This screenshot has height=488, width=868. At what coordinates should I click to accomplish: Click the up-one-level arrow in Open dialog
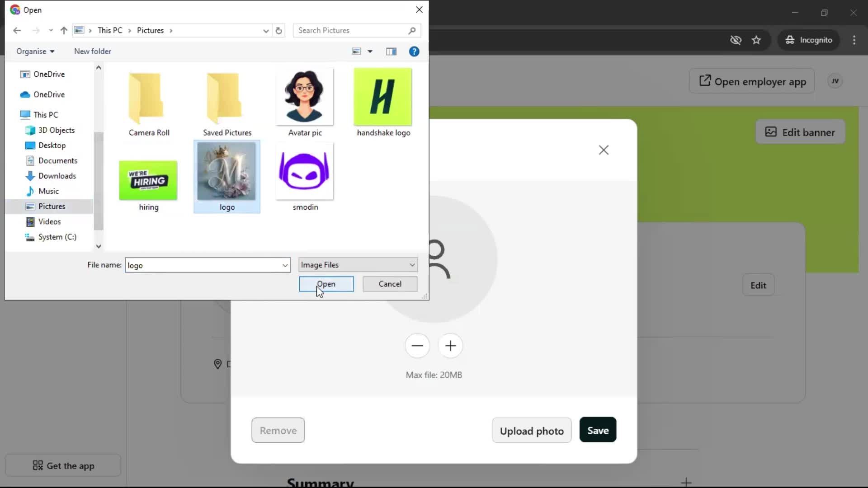coord(64,30)
